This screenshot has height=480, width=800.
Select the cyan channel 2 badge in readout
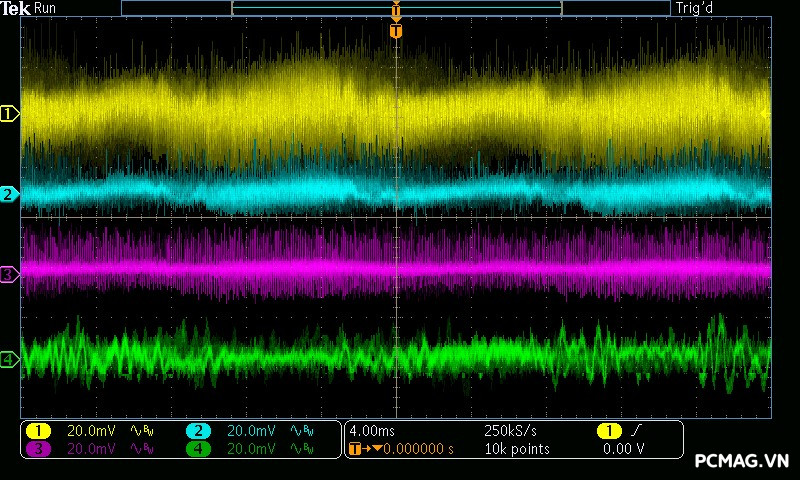tap(198, 430)
